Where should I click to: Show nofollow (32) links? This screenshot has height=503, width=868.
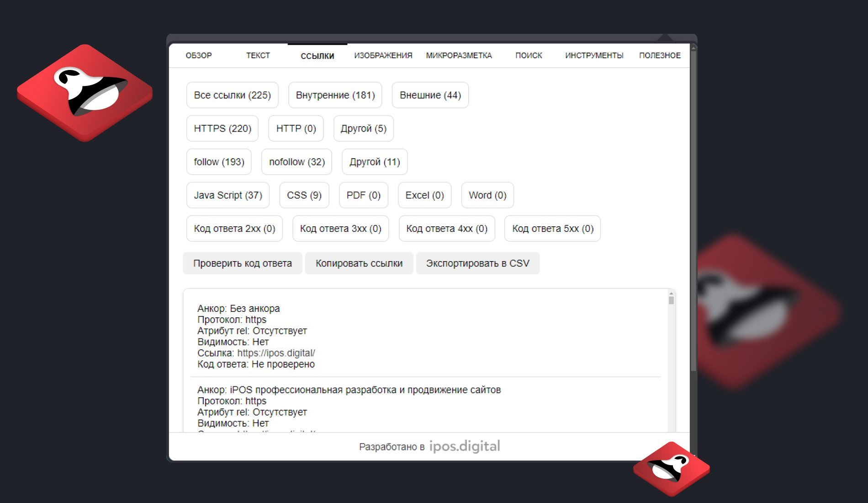[x=297, y=162]
